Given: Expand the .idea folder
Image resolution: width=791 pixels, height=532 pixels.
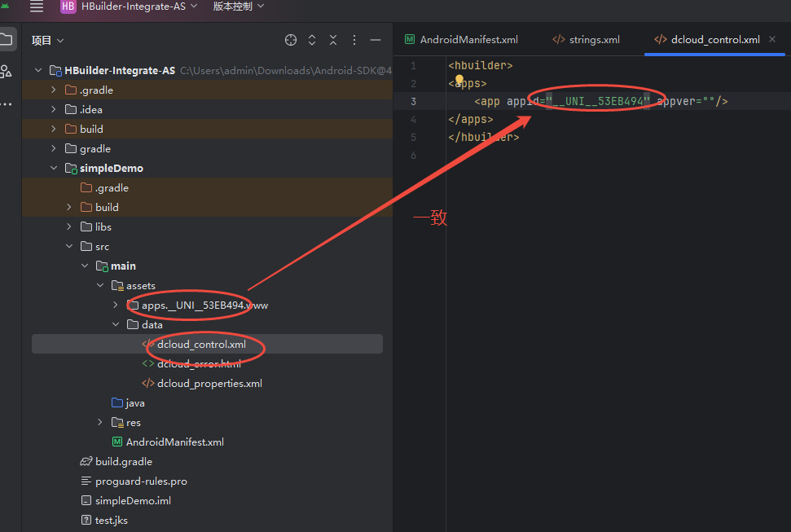Looking at the screenshot, I should [54, 109].
